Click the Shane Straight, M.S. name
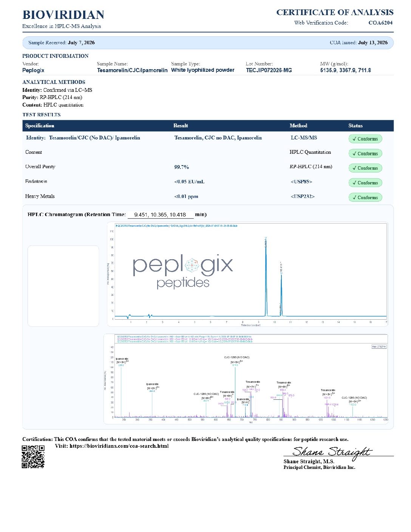Screen dimensions: 411x532 [309, 461]
